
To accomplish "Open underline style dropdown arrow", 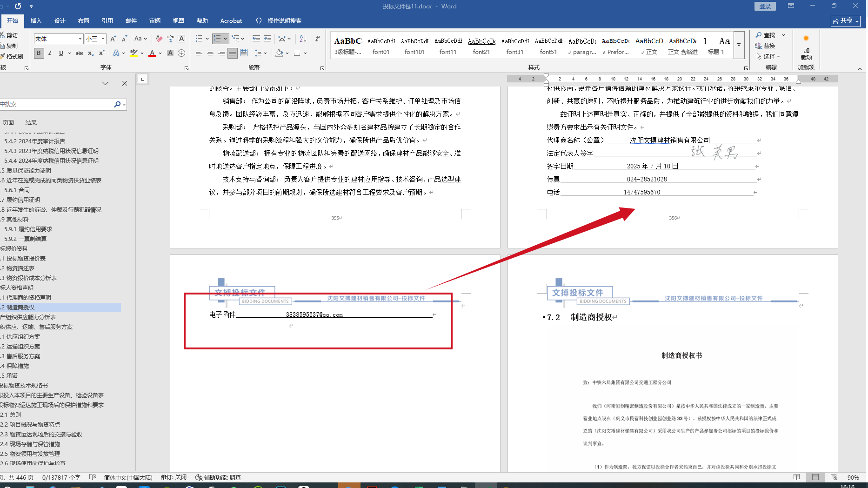I will [x=70, y=53].
